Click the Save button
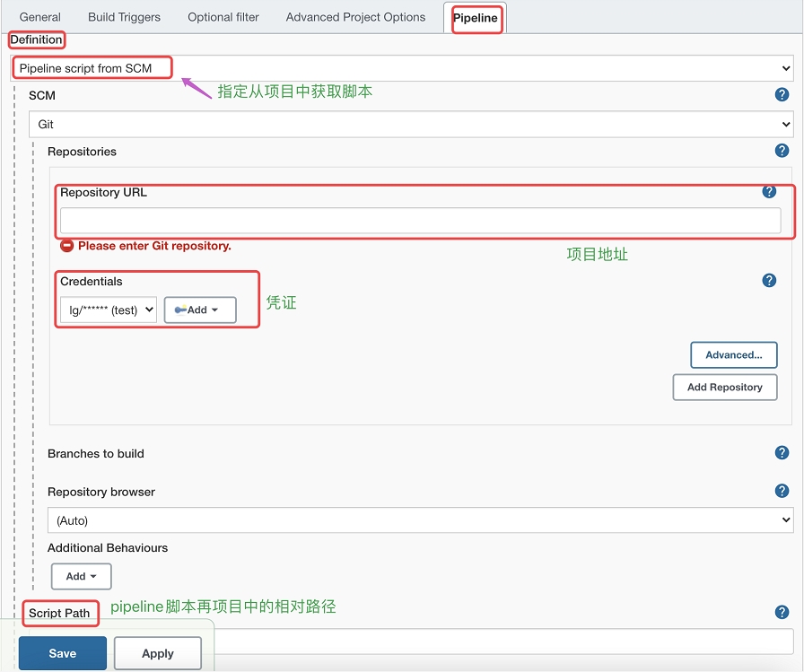This screenshot has width=804, height=672. [63, 653]
